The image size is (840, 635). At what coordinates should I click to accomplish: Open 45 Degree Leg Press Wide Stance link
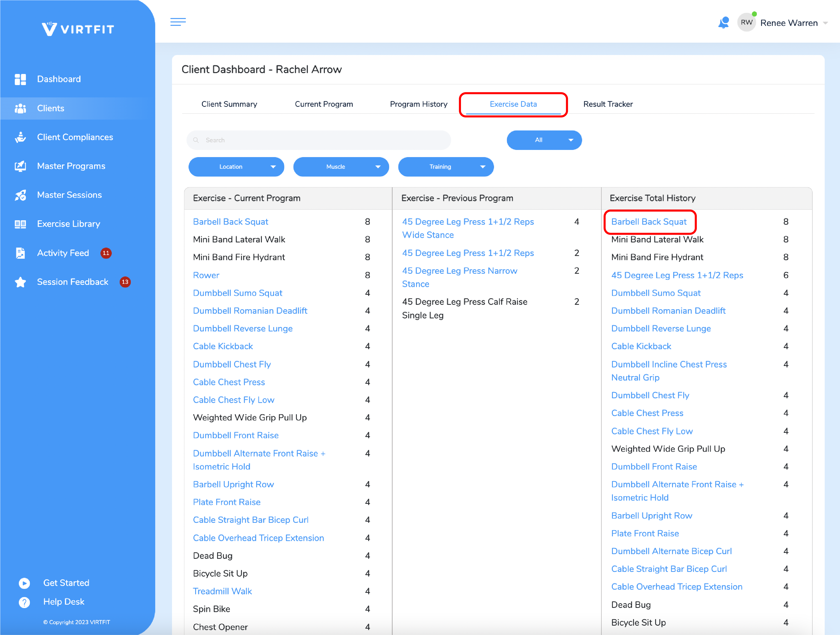tap(468, 229)
